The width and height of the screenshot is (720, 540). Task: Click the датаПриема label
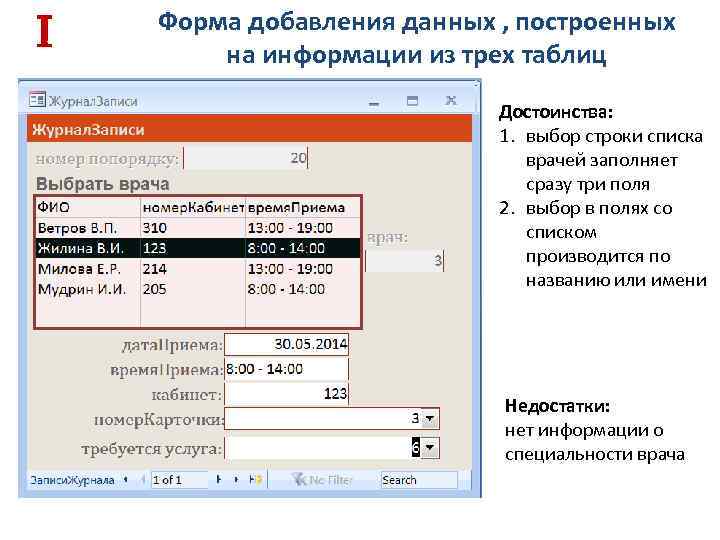pyautogui.click(x=172, y=345)
